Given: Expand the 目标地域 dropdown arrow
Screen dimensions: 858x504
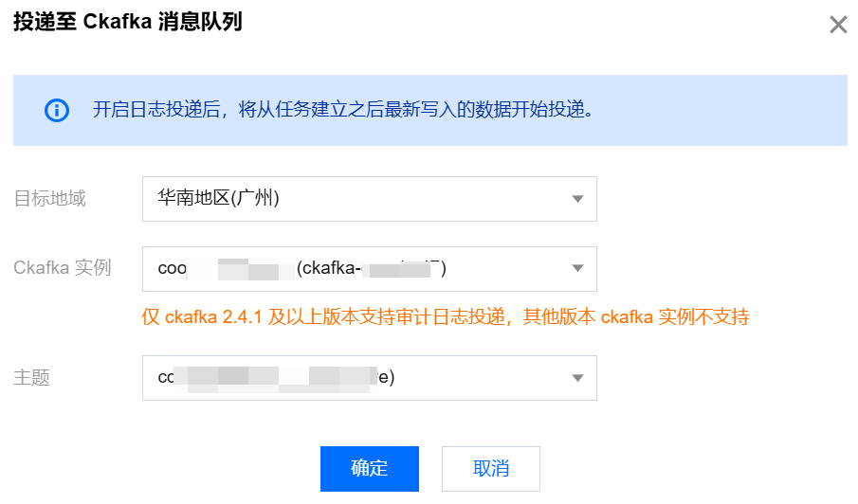Looking at the screenshot, I should (577, 199).
